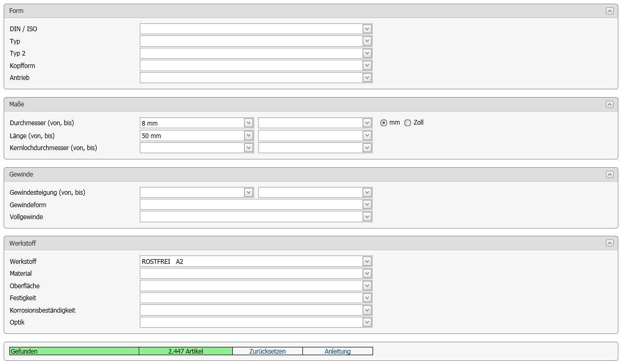Collapse the Werkstoff section using its arrow icon

(x=610, y=243)
